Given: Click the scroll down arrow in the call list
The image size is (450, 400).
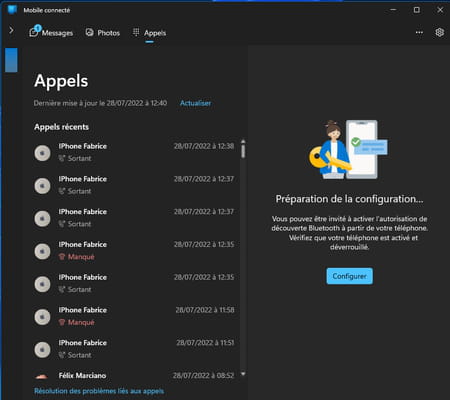Looking at the screenshot, I should pos(243,374).
